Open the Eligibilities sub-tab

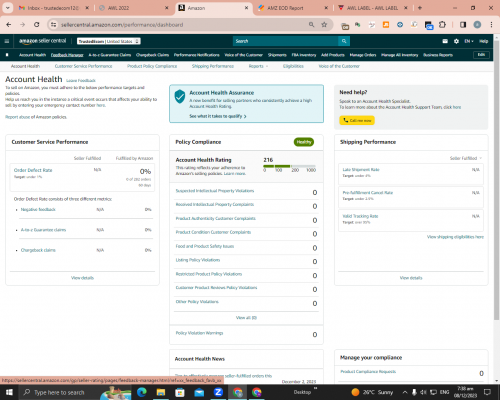click(x=293, y=66)
